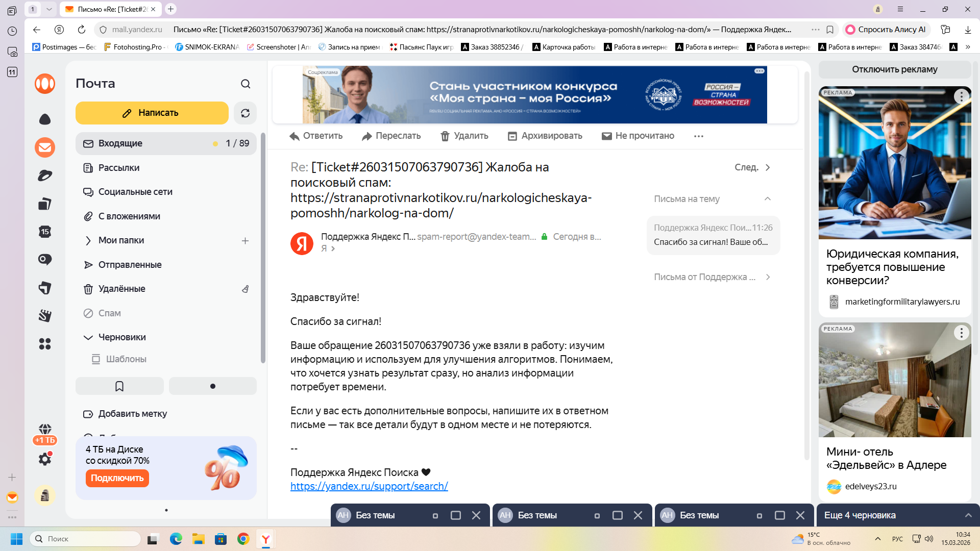Collapse the Письма на тему section
Image resolution: width=980 pixels, height=551 pixels.
tap(767, 199)
